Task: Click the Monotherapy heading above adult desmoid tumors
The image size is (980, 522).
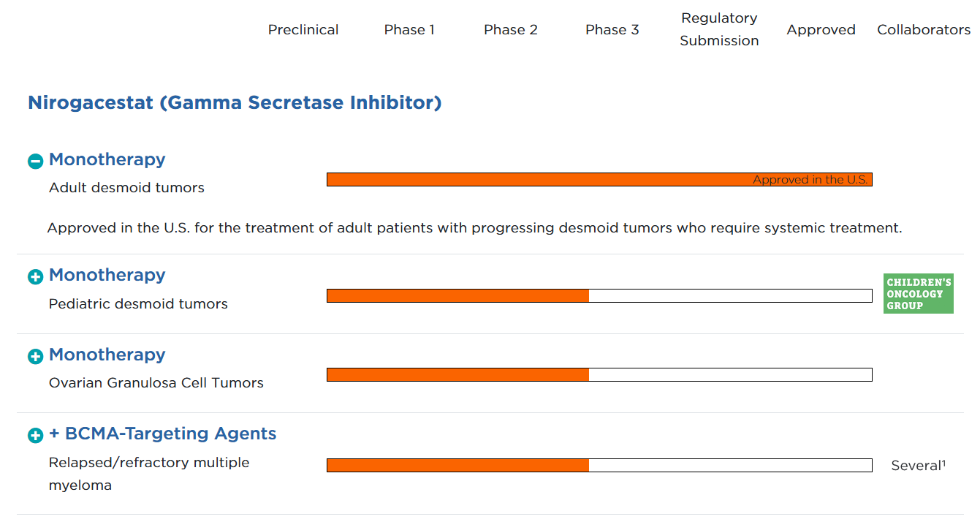Action: pos(107,159)
